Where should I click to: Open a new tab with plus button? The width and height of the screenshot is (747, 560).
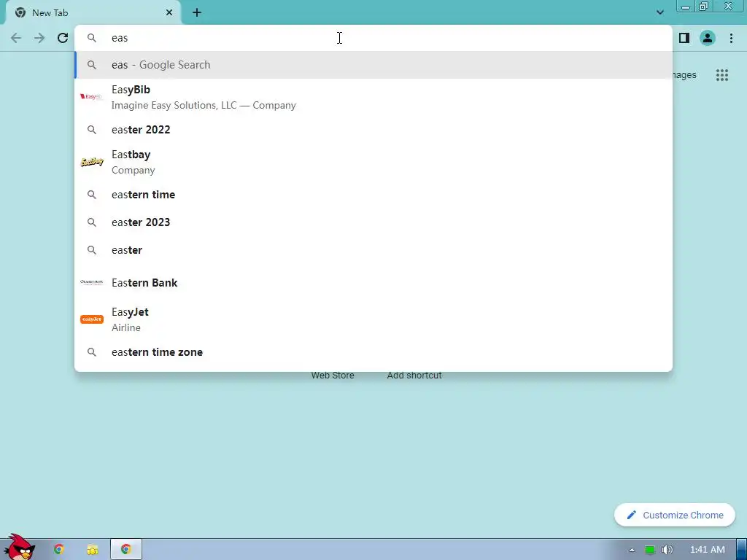point(197,13)
